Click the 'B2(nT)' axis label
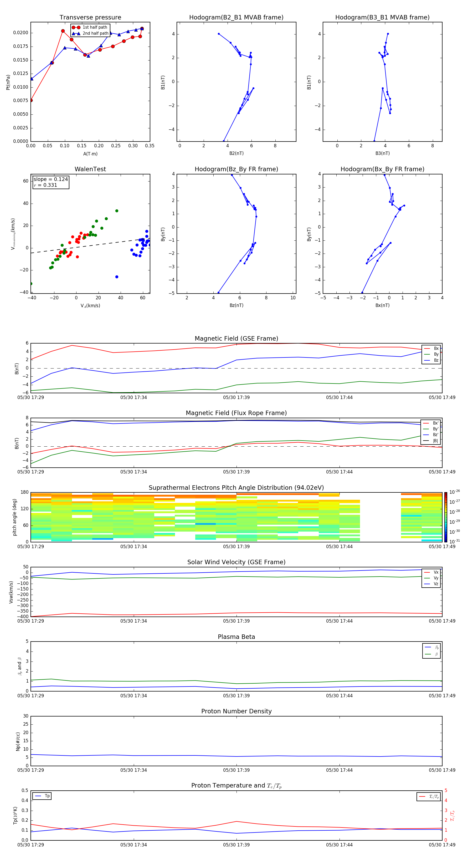The height and width of the screenshot is (868, 473). 236,153
